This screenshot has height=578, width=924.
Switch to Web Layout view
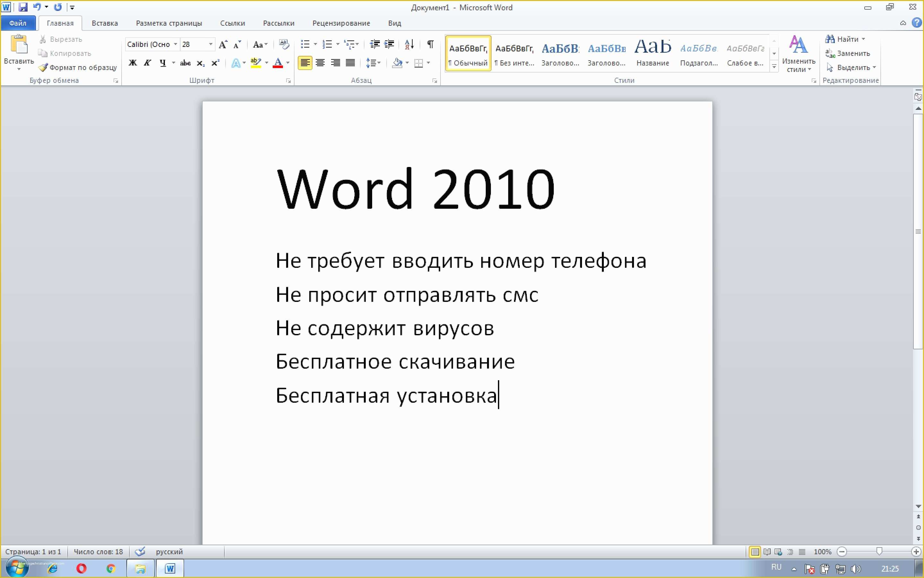coord(778,552)
